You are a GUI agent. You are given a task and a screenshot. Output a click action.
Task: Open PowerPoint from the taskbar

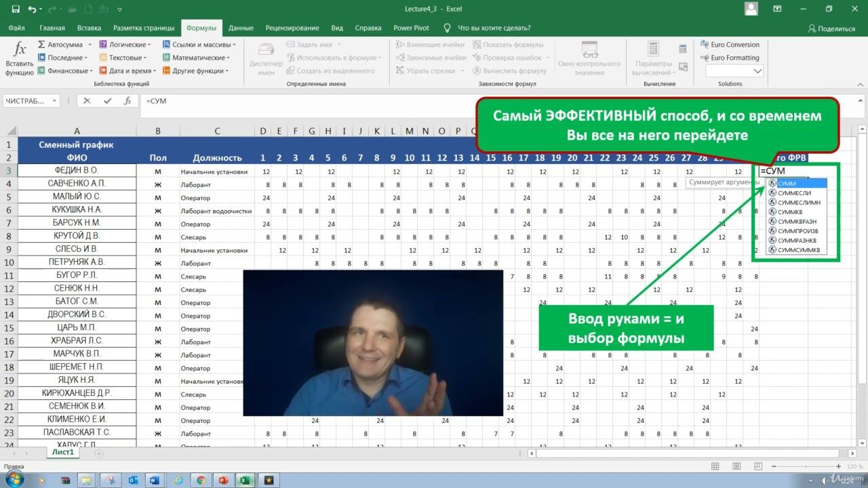click(223, 480)
